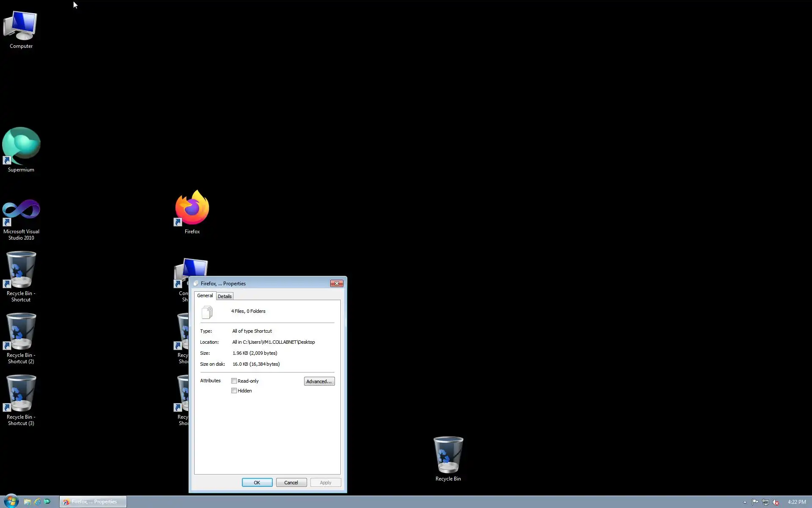Select the Recycle Bin - Shortcut (3) icon
The image size is (812, 508).
[21, 395]
